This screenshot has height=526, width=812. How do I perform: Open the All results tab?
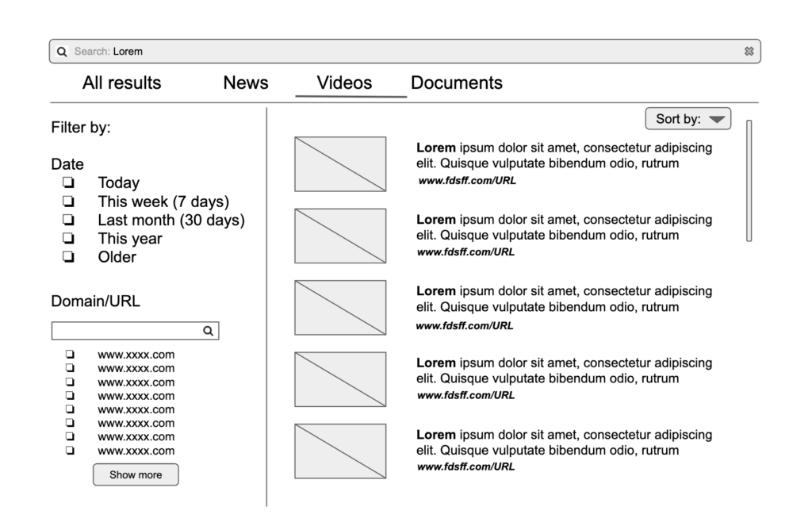(121, 83)
